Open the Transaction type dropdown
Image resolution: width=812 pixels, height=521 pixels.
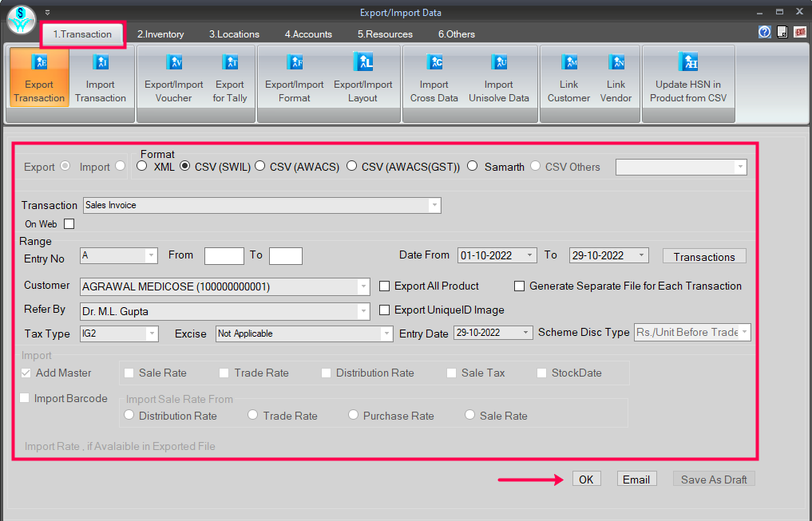pos(434,205)
